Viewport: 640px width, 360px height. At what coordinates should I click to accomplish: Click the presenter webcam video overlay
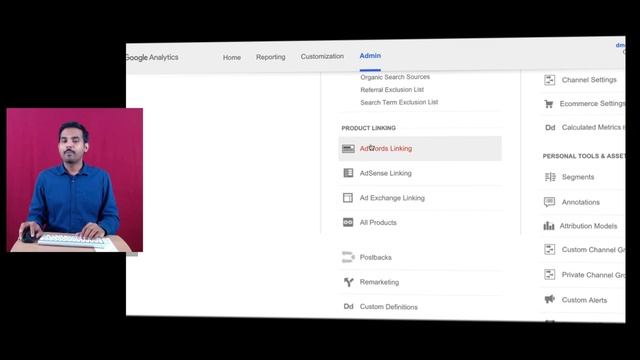pyautogui.click(x=75, y=180)
